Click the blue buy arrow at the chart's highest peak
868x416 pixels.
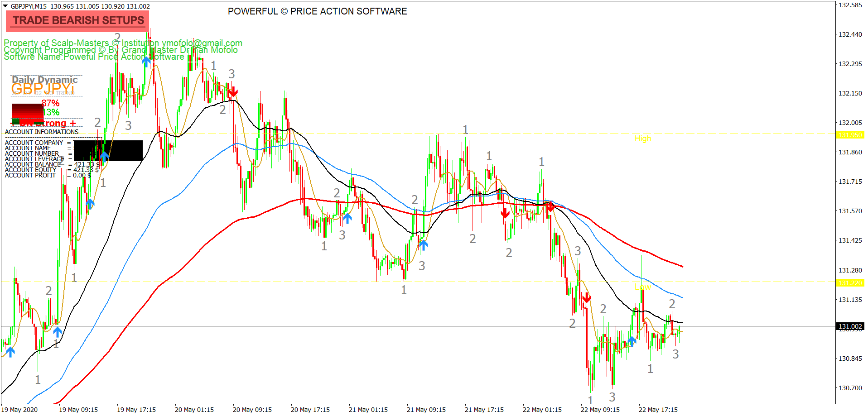pyautogui.click(x=146, y=62)
